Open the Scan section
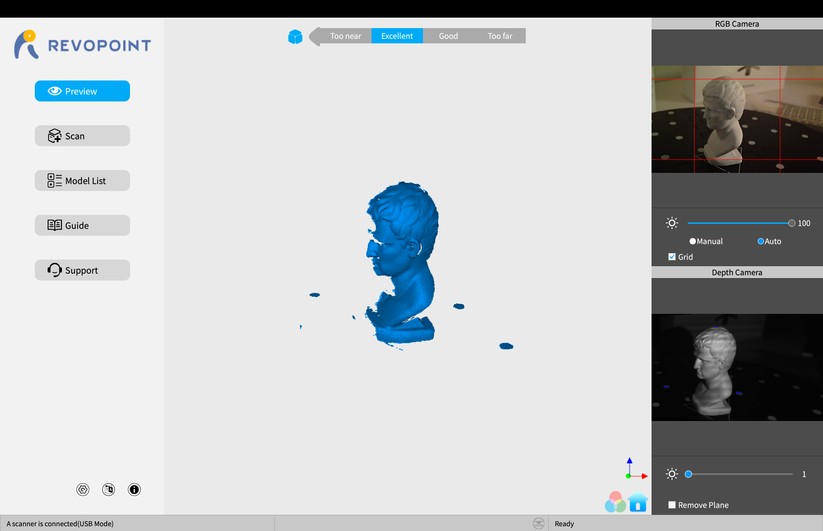 coord(82,136)
